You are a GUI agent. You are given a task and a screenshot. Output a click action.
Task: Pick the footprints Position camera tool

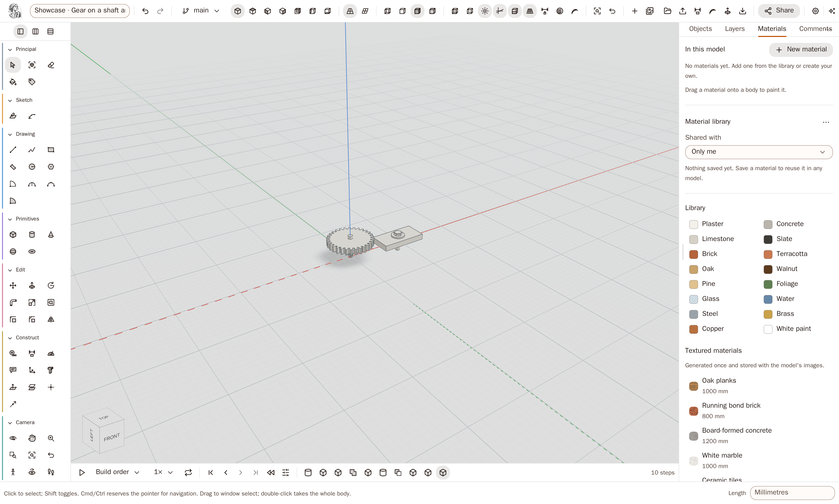click(51, 472)
